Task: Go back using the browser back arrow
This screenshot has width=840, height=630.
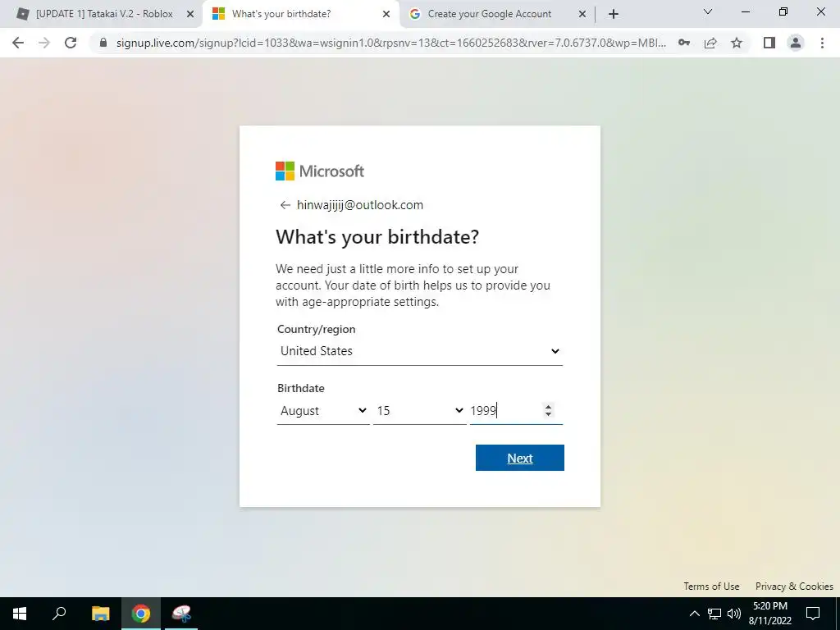Action: [x=18, y=43]
